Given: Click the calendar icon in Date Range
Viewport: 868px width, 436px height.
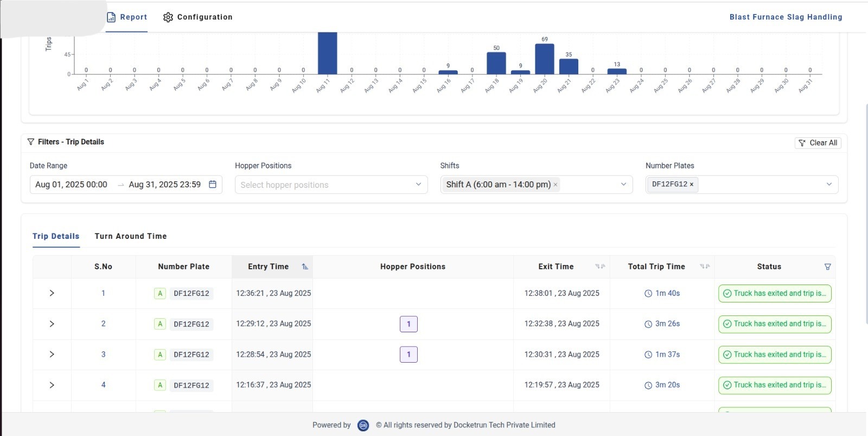Looking at the screenshot, I should (213, 185).
